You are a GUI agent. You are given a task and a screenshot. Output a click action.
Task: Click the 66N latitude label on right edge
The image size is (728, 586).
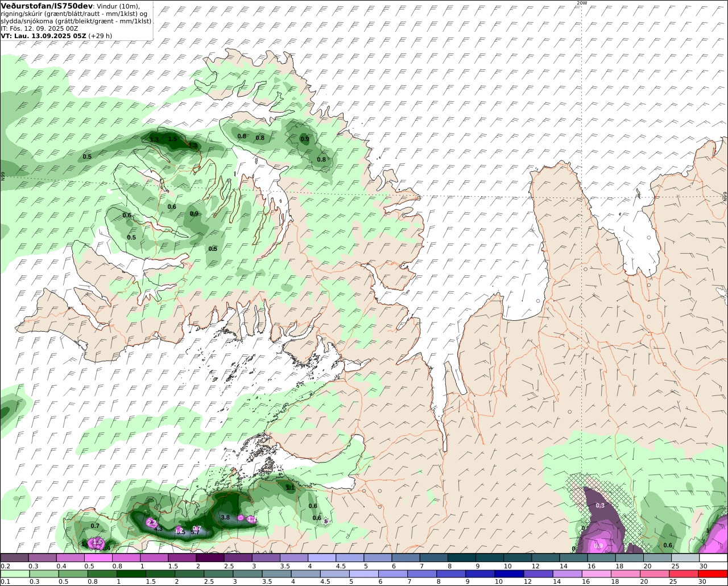point(725,196)
